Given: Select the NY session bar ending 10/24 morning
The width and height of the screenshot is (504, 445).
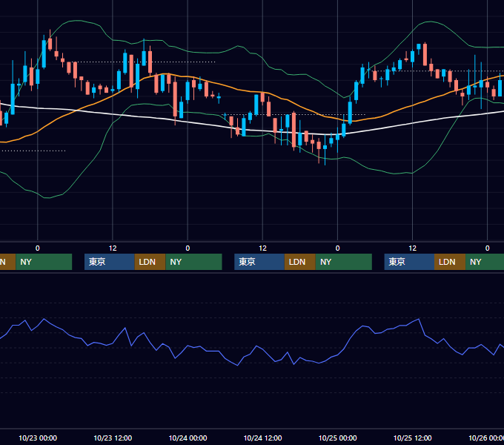Looking at the screenshot, I should 194,262.
